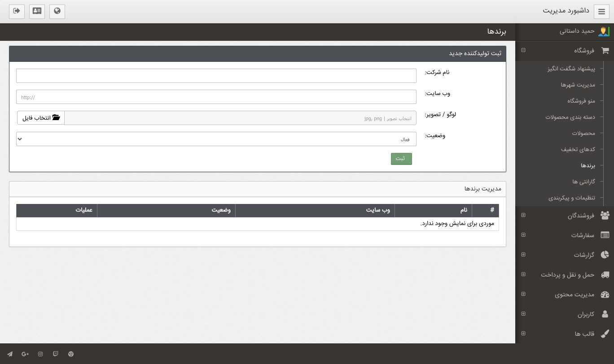This screenshot has height=364, width=614.
Task: Open the وضعیت status dropdown
Action: 216,139
